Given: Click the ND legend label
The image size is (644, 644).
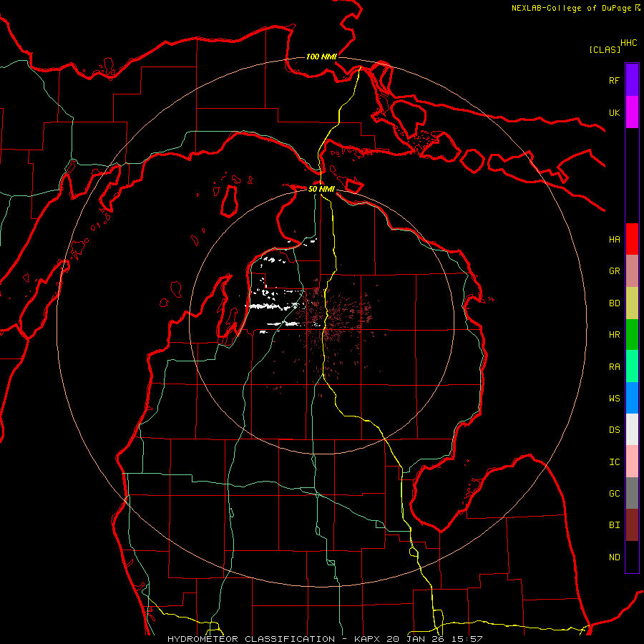Looking at the screenshot, I should point(614,557).
